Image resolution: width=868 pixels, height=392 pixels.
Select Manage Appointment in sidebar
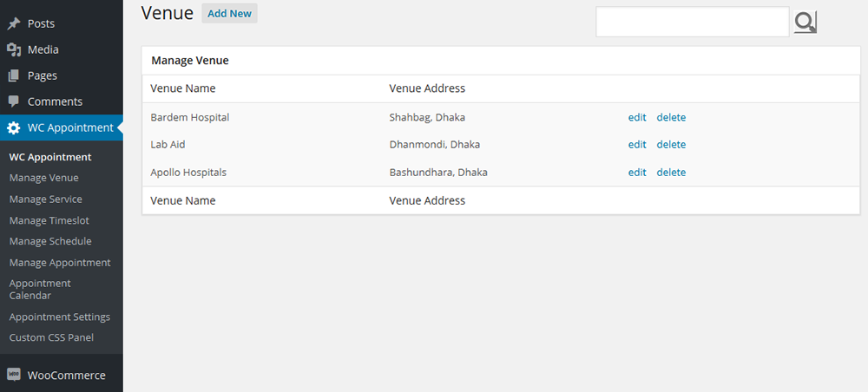point(60,263)
